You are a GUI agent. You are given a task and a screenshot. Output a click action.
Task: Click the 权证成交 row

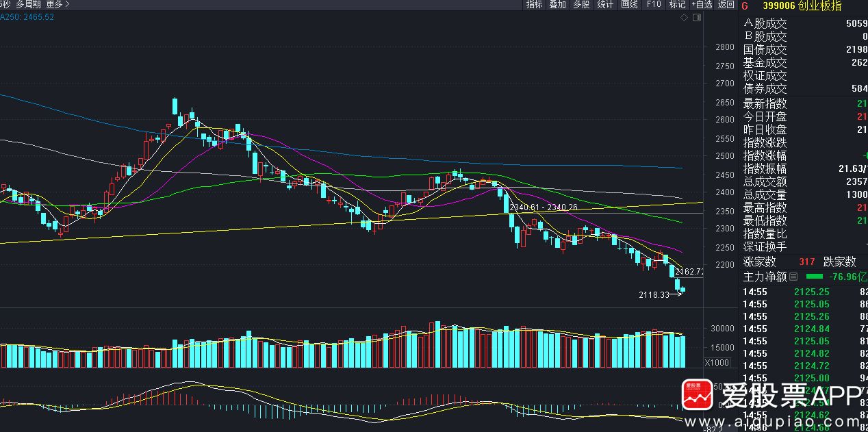[x=804, y=76]
